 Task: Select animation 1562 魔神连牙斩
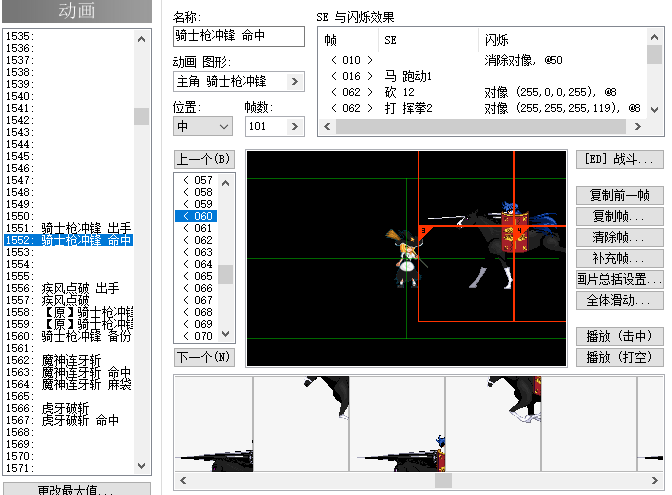pyautogui.click(x=69, y=360)
